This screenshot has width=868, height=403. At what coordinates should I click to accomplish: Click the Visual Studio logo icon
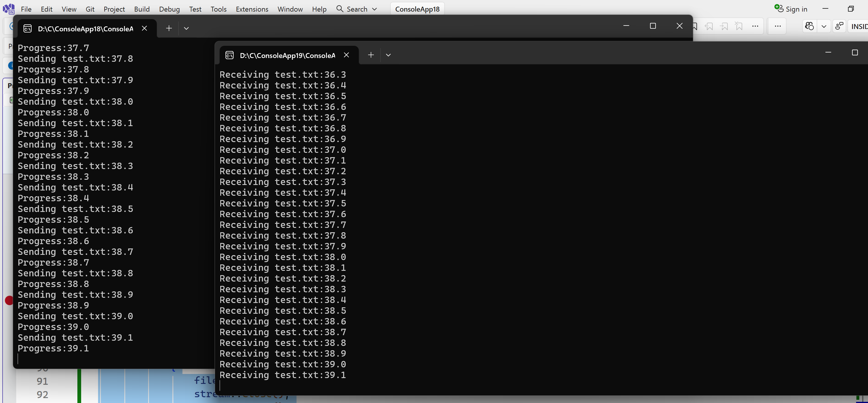coord(8,9)
